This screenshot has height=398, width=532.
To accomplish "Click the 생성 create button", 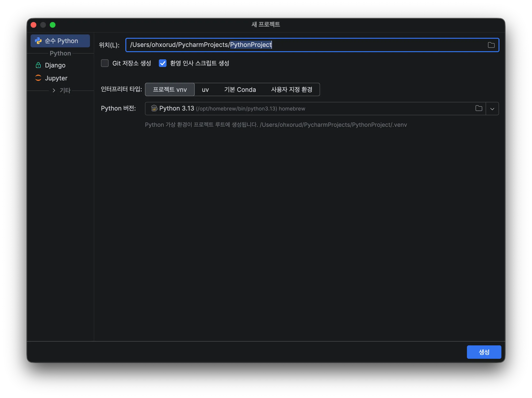I will [x=484, y=352].
